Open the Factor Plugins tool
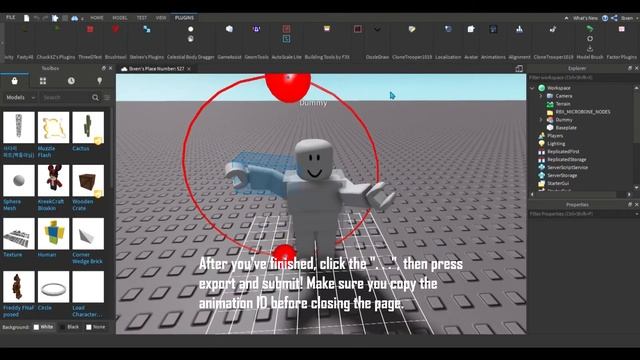 click(x=621, y=29)
